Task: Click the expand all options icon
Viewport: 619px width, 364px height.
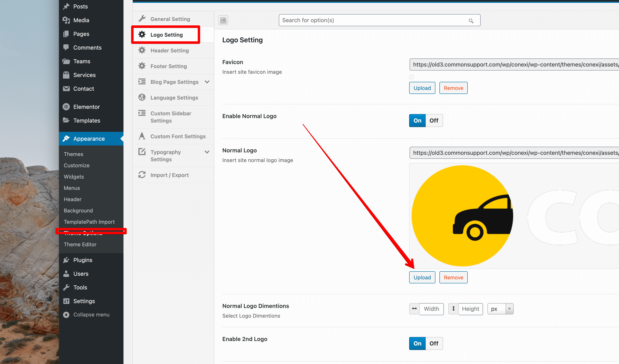Action: pos(223,20)
